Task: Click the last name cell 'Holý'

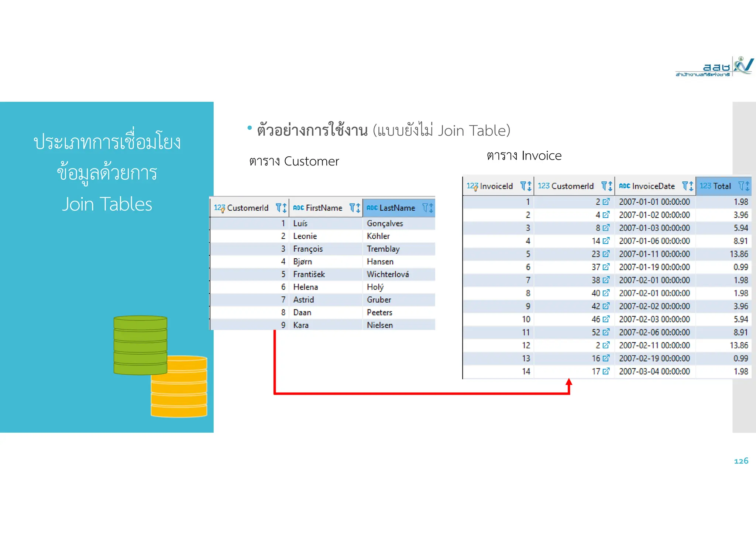Action: (x=399, y=287)
